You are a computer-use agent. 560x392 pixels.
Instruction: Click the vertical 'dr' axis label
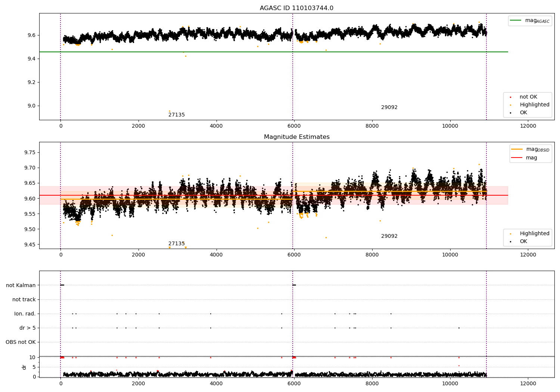pyautogui.click(x=24, y=367)
